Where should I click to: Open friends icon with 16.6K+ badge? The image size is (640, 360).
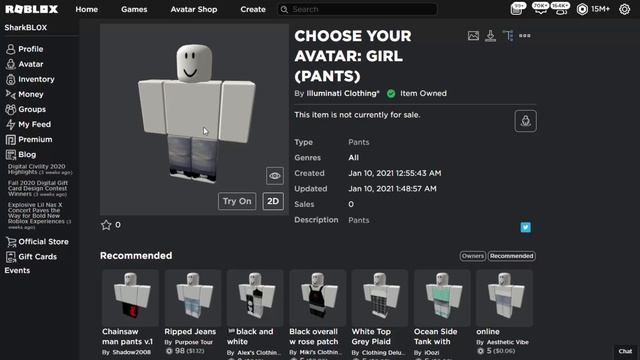561,9
